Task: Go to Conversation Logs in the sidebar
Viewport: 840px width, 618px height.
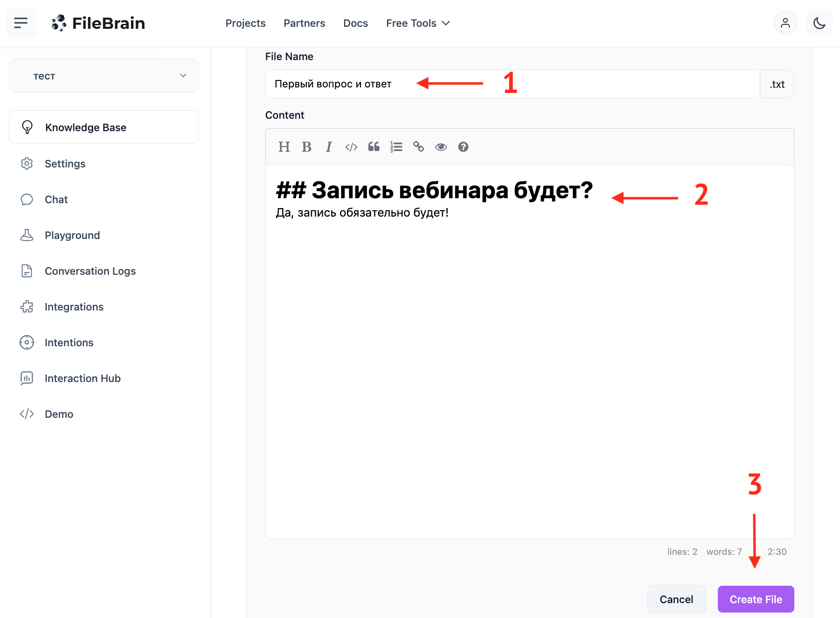Action: coord(90,271)
